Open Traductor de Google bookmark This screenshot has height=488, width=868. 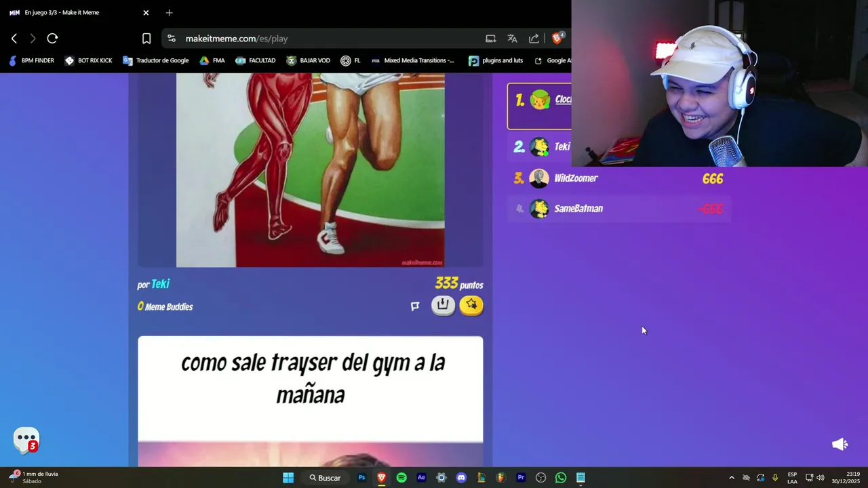(156, 60)
